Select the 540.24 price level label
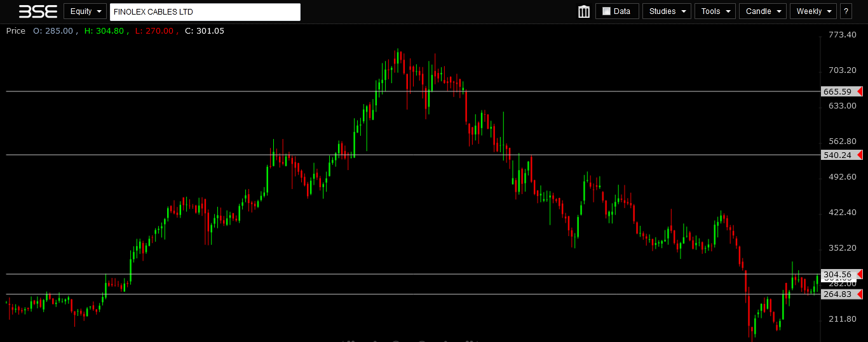The image size is (868, 342). 837,155
